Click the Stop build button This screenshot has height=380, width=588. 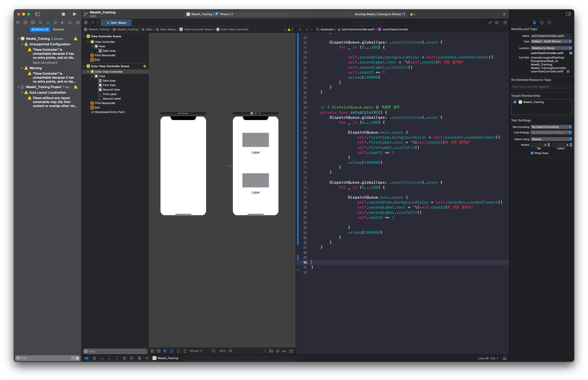pos(63,14)
